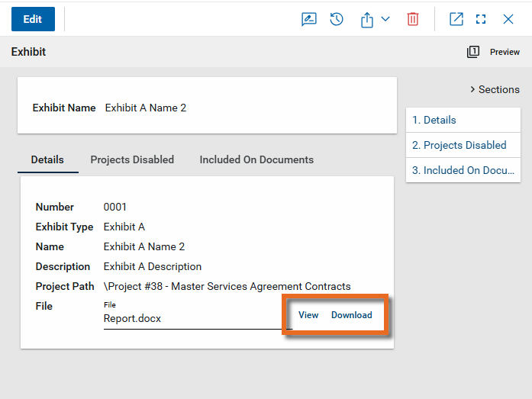Jump to 2. Projects Disabled section
Screen dimensions: 532x399
pos(459,145)
